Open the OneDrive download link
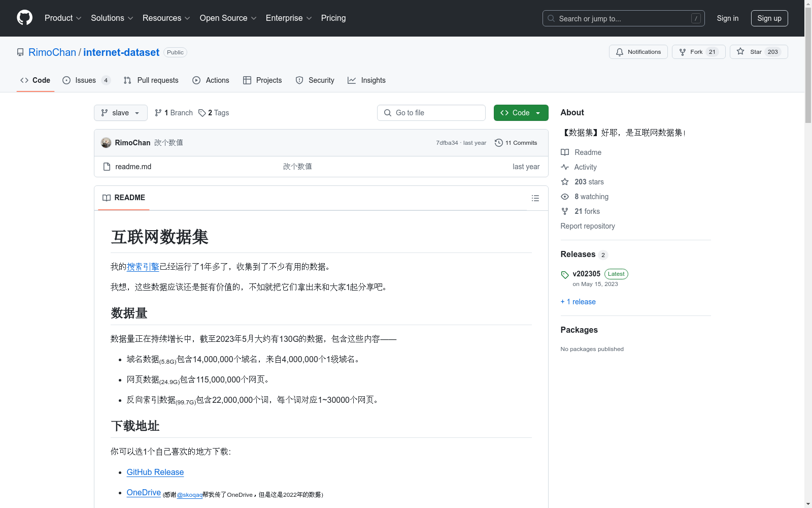812x508 pixels. pyautogui.click(x=144, y=492)
